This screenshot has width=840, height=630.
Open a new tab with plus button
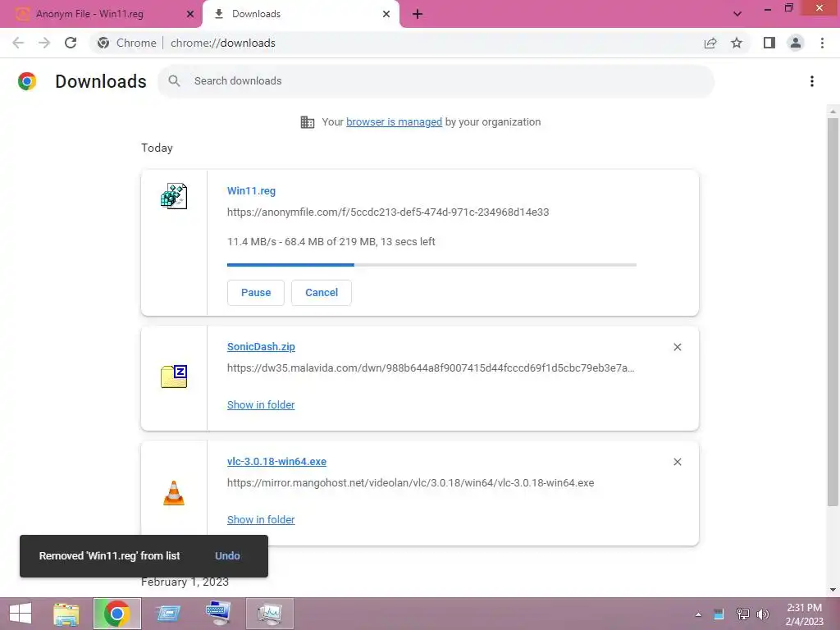[x=418, y=14]
